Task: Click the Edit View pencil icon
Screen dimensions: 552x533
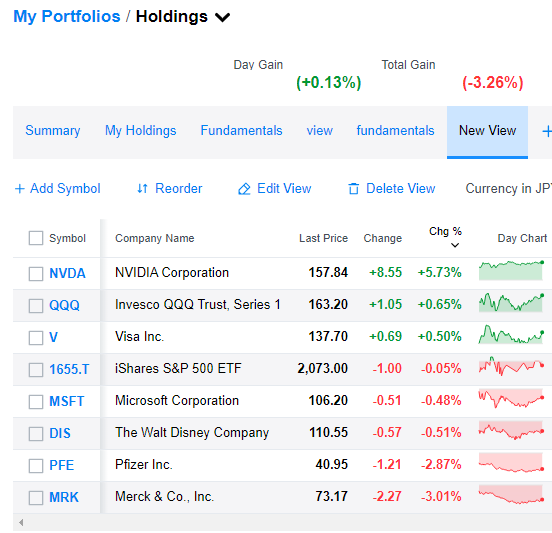Action: point(244,189)
